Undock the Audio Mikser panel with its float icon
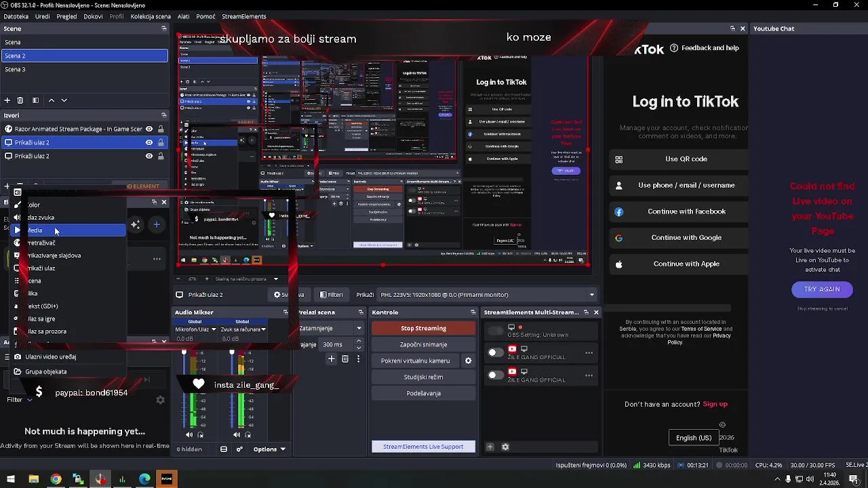The image size is (868, 488). [285, 312]
